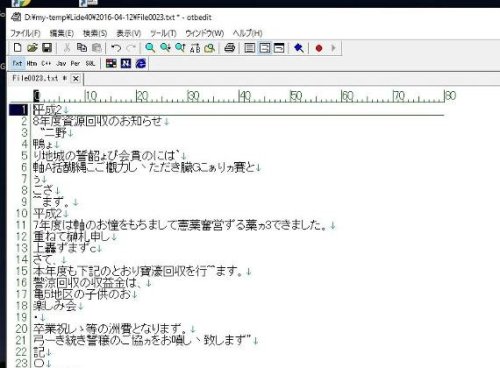Click the line 10 text '平成2'
500x368 pixels.
(47, 213)
